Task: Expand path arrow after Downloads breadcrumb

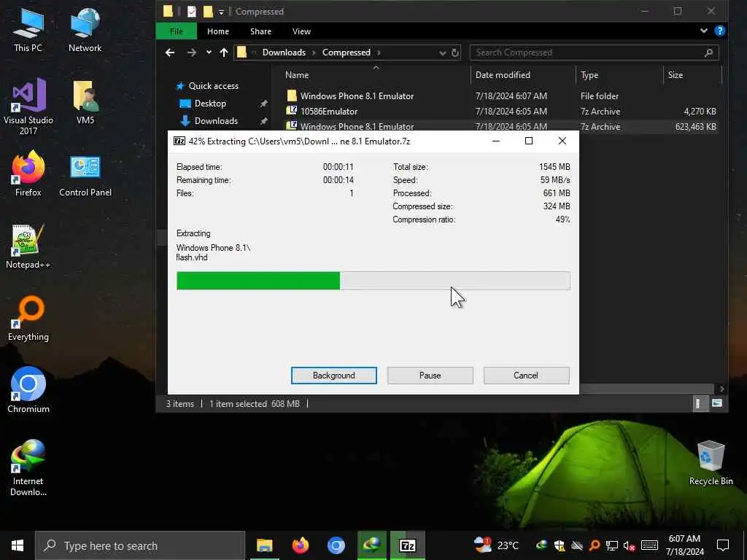Action: (314, 52)
